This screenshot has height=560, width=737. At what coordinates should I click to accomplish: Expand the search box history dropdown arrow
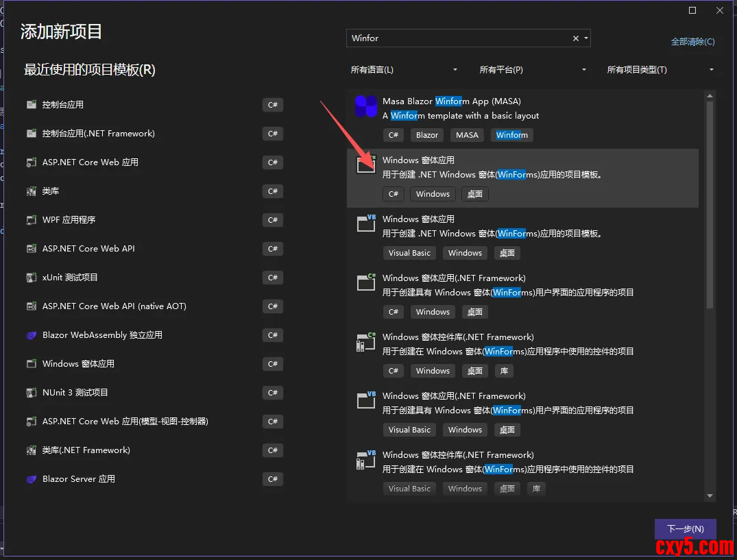coord(586,38)
